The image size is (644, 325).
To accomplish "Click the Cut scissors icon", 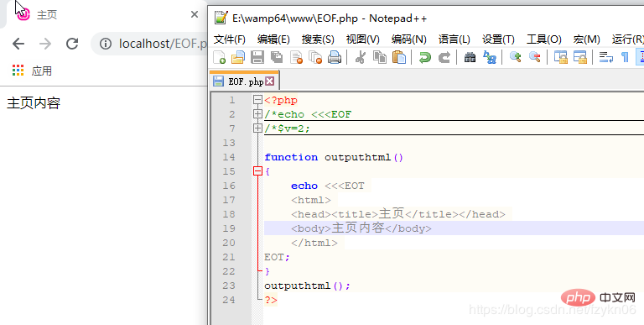I will pyautogui.click(x=361, y=57).
